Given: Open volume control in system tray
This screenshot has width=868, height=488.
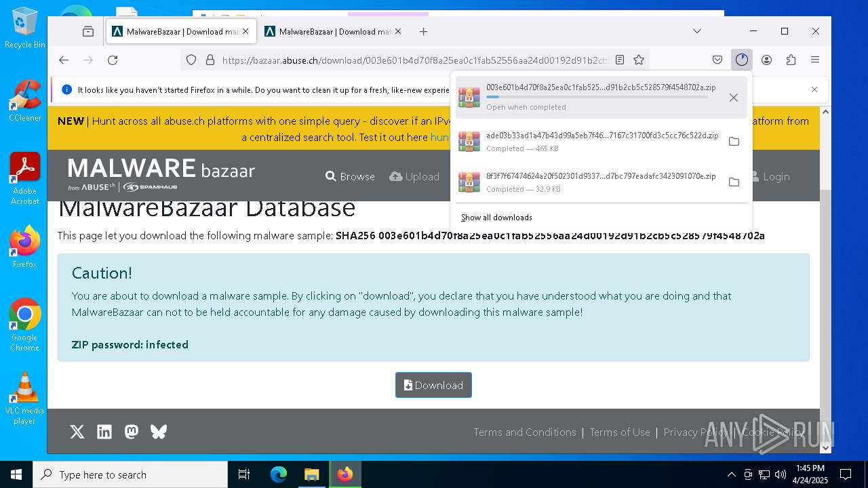Looking at the screenshot, I should coord(781,474).
